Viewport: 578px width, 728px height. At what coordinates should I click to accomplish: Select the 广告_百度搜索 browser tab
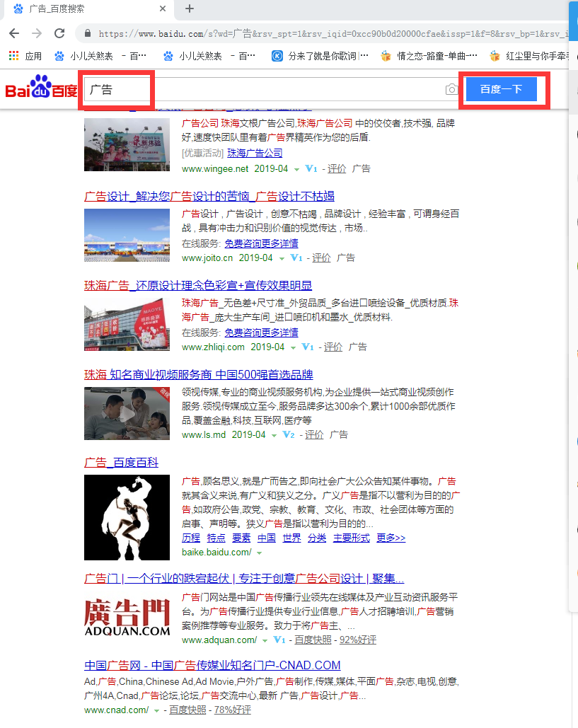[x=88, y=8]
